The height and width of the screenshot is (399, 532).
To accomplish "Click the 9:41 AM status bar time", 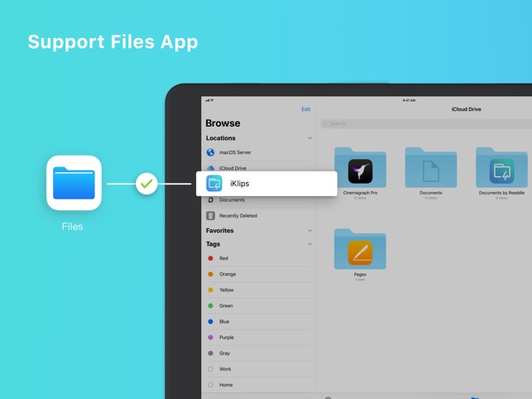I will (x=409, y=100).
